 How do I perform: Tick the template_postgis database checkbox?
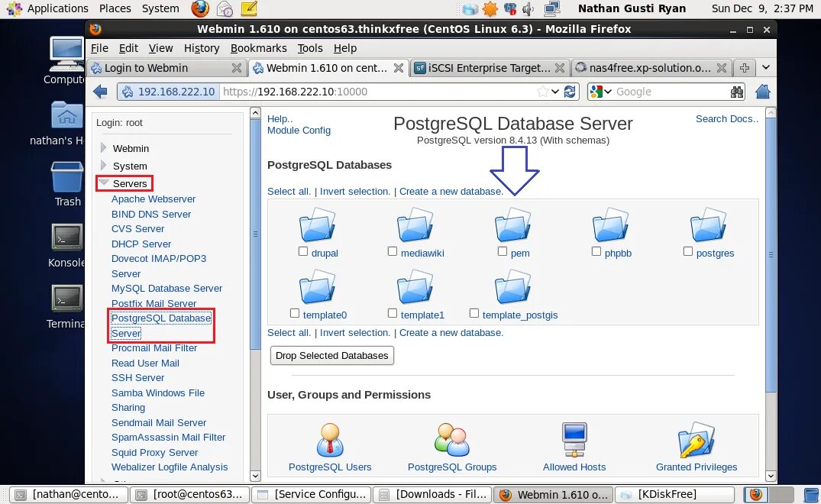coord(474,314)
